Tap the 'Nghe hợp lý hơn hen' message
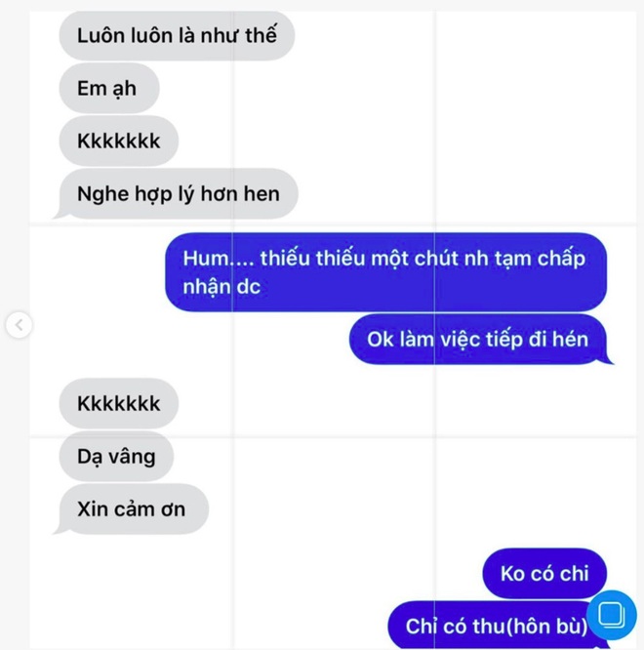The height and width of the screenshot is (650, 644). tap(177, 193)
